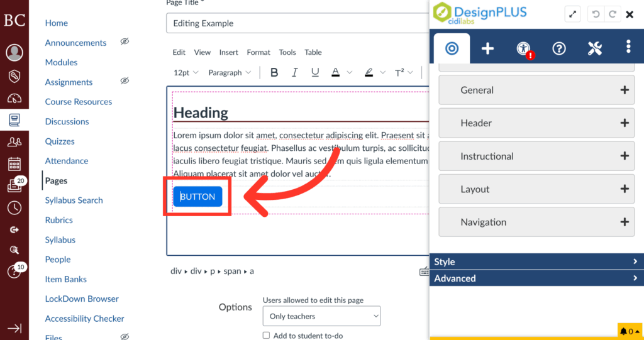Apply bold formatting
The image size is (644, 340).
click(x=274, y=73)
